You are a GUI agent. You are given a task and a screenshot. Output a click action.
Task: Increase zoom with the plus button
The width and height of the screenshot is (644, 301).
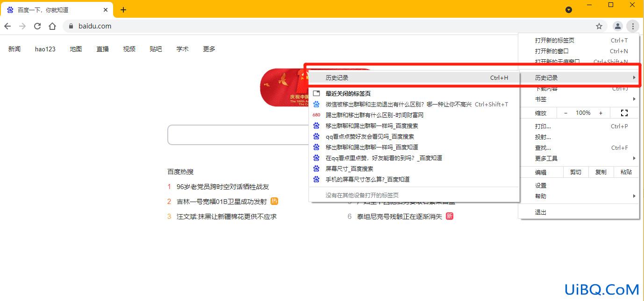pos(601,113)
